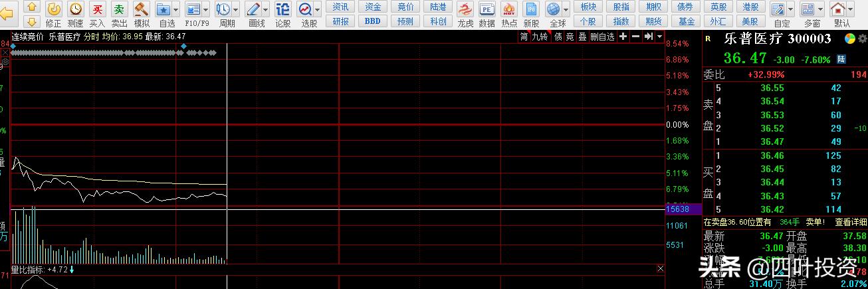Click the 资金 funds button

[374, 7]
